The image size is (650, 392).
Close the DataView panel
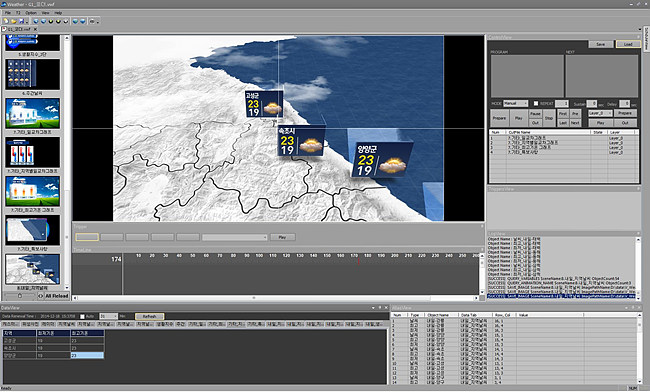point(386,308)
